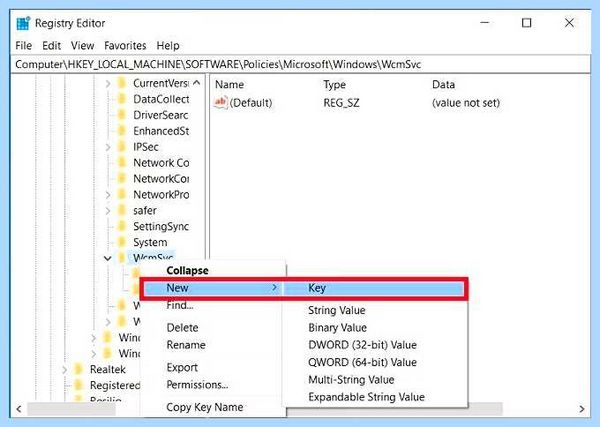Click the Data column header
Viewport: 600px width, 427px height.
coord(443,85)
